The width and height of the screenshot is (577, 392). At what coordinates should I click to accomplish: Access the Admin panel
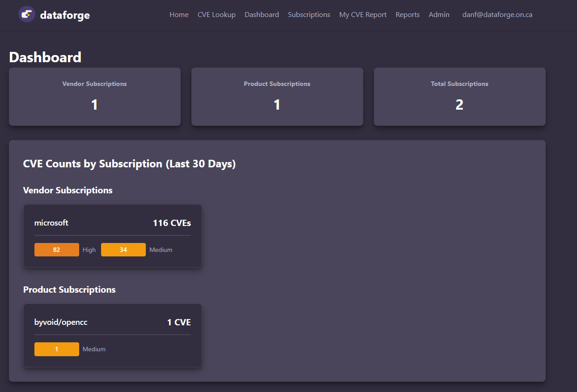tap(439, 14)
